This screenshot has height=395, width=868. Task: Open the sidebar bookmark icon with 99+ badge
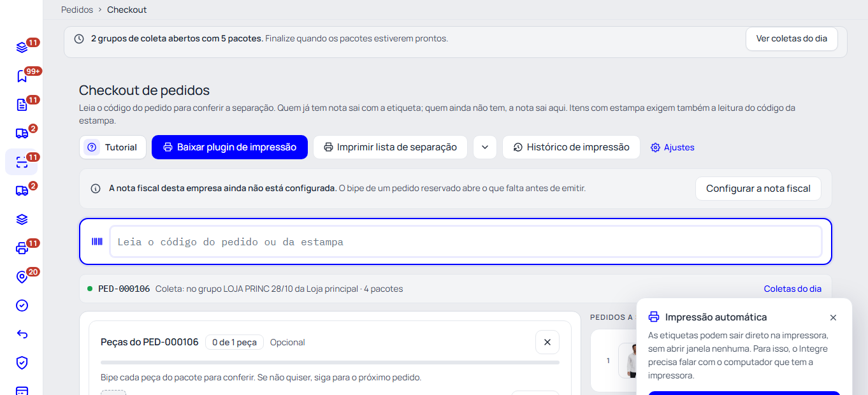[x=22, y=76]
